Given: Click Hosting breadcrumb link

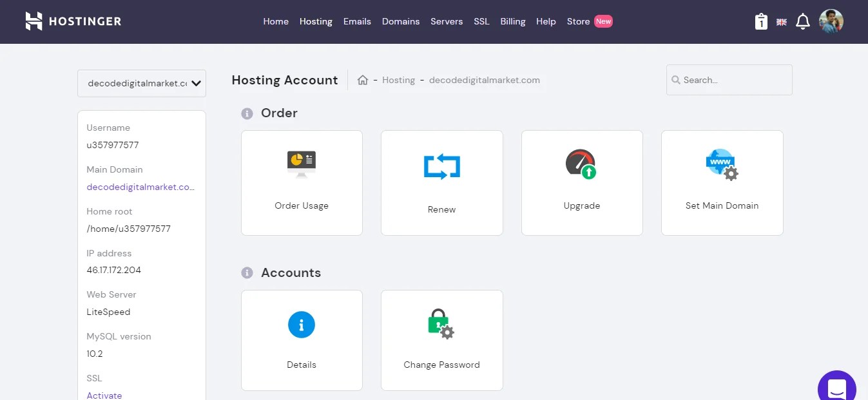Looking at the screenshot, I should pyautogui.click(x=398, y=80).
